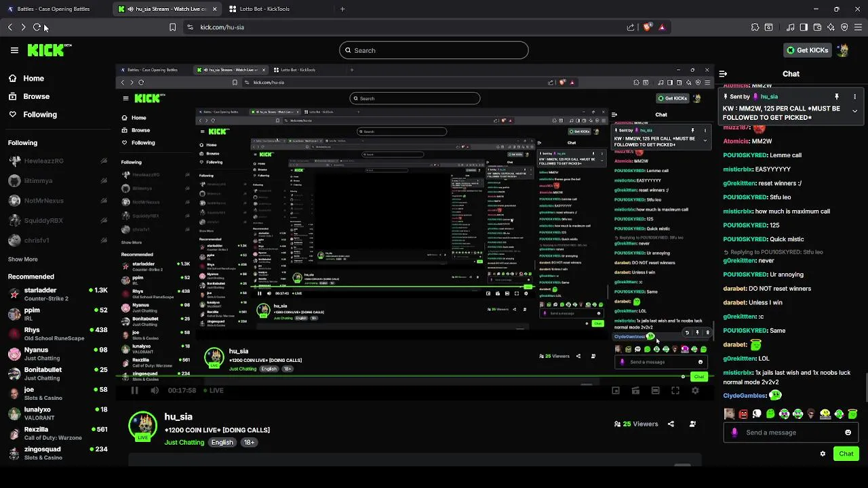Open pinned message more options menu

[854, 97]
